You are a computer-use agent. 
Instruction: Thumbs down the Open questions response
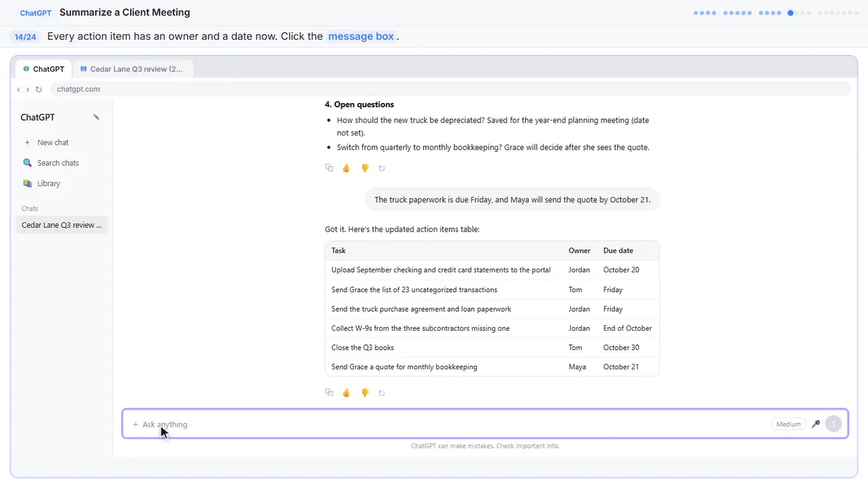365,168
